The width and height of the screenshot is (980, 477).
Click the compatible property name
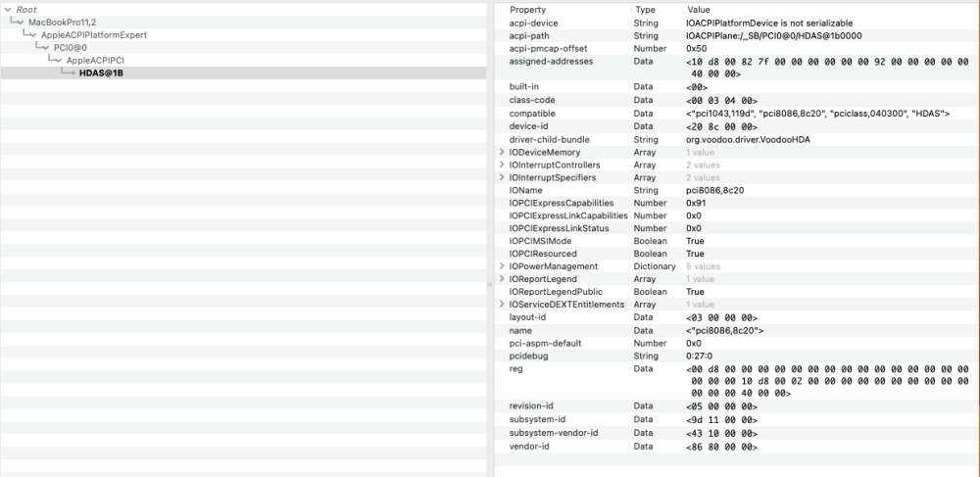[532, 114]
